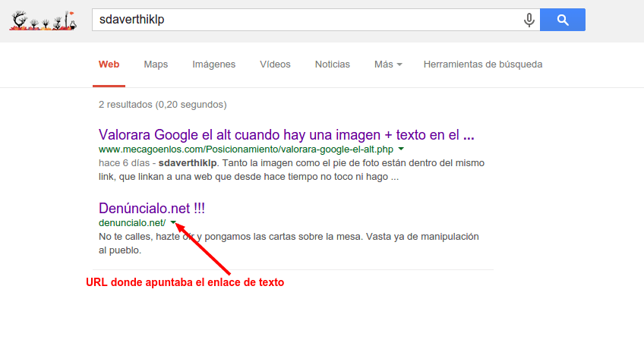This screenshot has width=644, height=346.
Task: Click snippet 'No te calles, hazte oír'
Action: click(147, 237)
